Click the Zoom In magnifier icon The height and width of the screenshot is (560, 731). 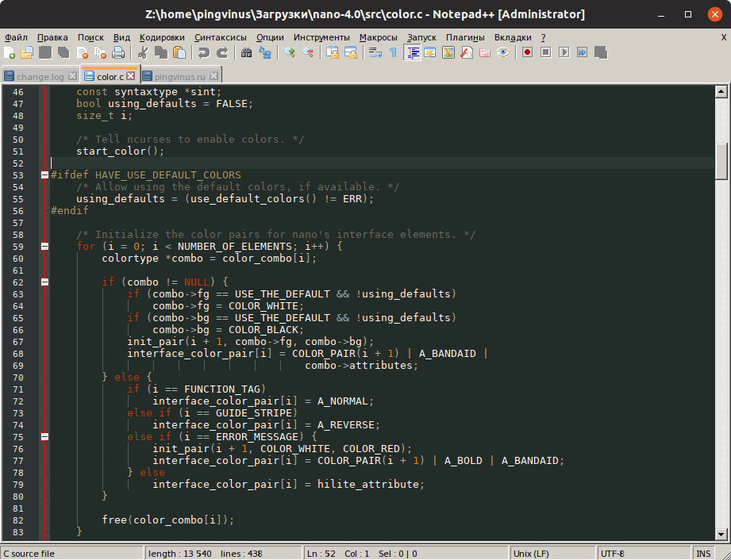click(x=290, y=52)
